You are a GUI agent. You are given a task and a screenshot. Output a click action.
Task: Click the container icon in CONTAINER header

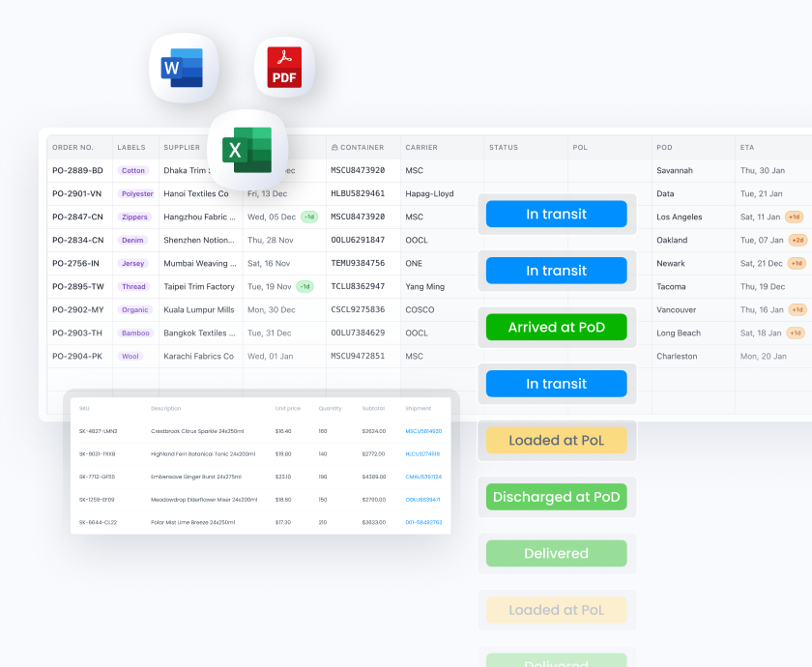tap(334, 148)
